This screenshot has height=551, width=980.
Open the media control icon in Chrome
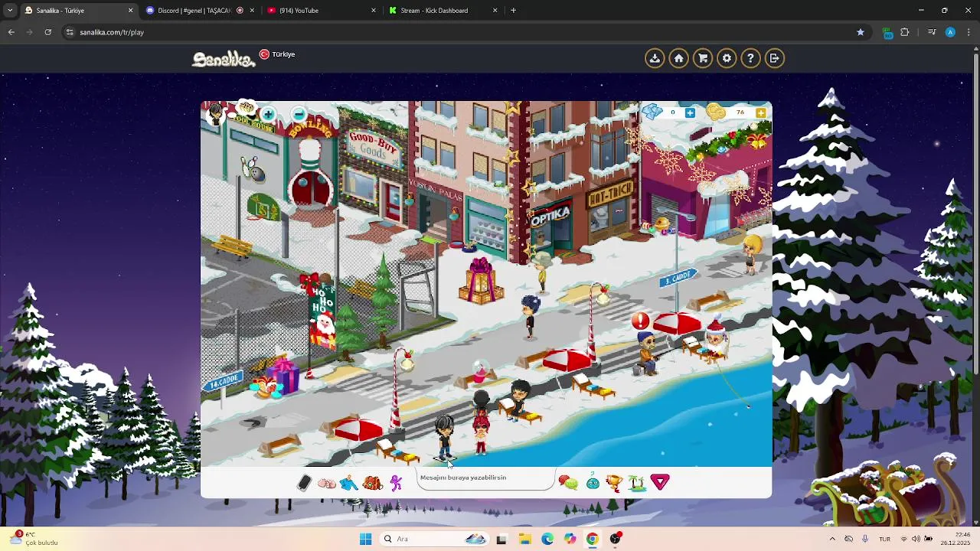click(932, 32)
